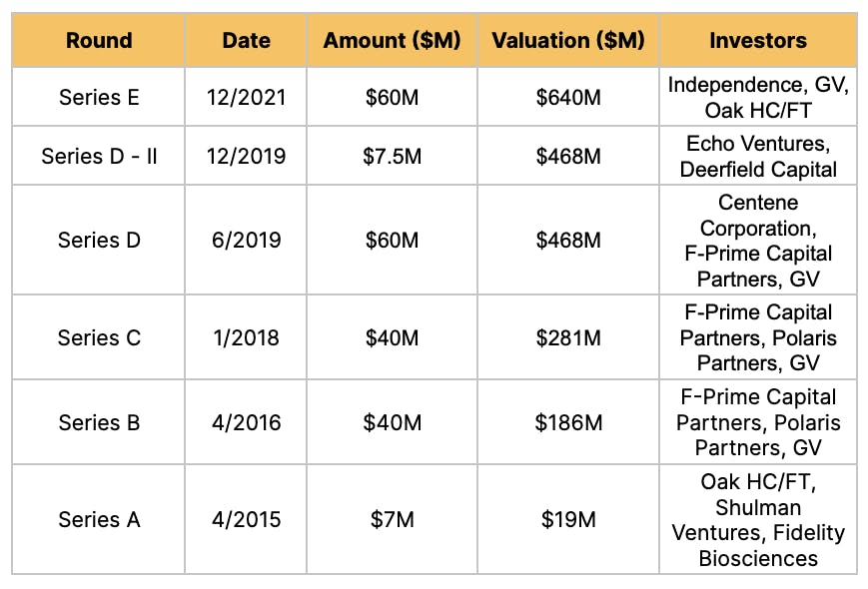868x589 pixels.
Task: Click the Centene Corporation investors cell
Action: point(758,240)
